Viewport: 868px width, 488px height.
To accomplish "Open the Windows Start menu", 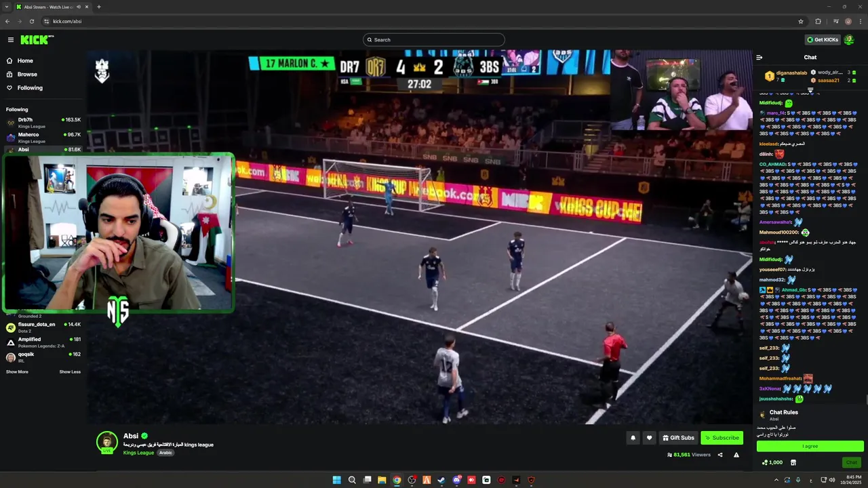I will click(x=336, y=480).
